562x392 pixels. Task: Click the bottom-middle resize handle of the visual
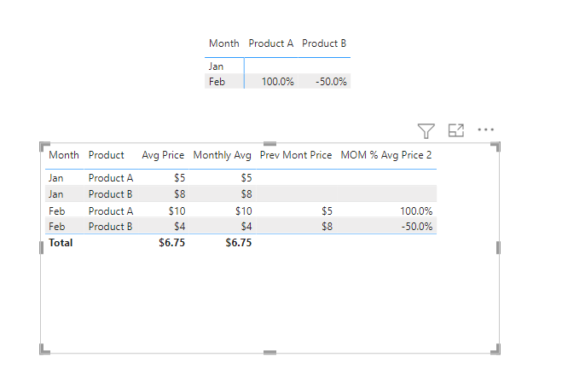point(269,353)
